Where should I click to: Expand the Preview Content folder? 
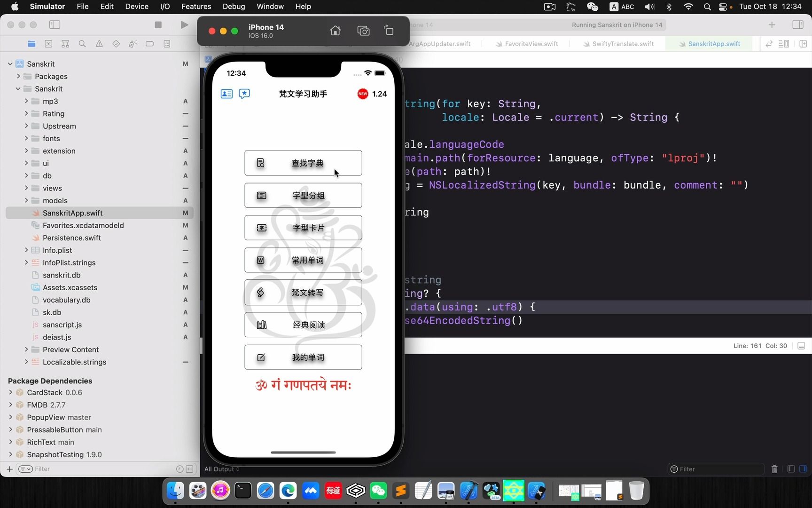[26, 349]
